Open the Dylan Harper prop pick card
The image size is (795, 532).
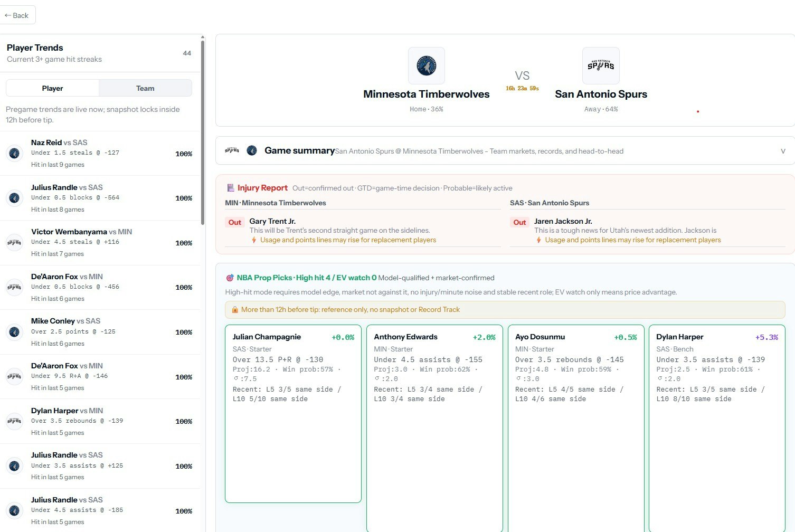pyautogui.click(x=717, y=429)
